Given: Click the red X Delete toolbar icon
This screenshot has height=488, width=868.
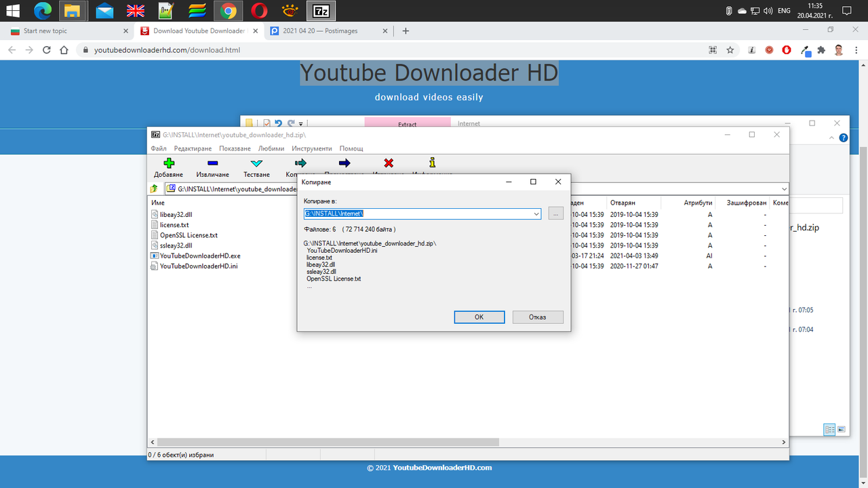Looking at the screenshot, I should pos(389,163).
